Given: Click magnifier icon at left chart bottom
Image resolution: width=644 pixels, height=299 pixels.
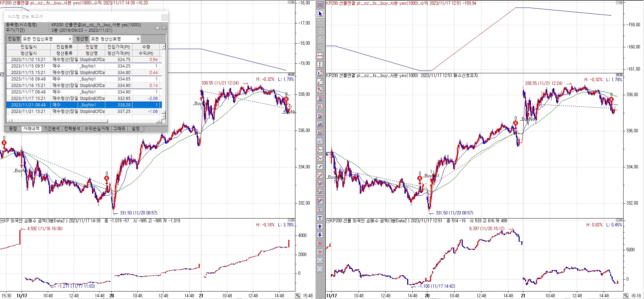Looking at the screenshot, I should pos(298,296).
